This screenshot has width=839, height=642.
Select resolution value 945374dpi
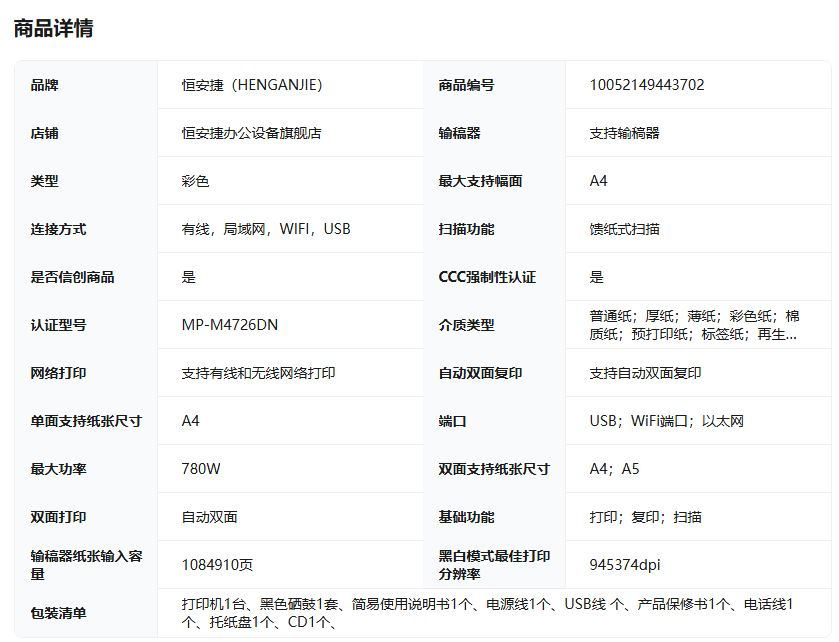(x=624, y=565)
